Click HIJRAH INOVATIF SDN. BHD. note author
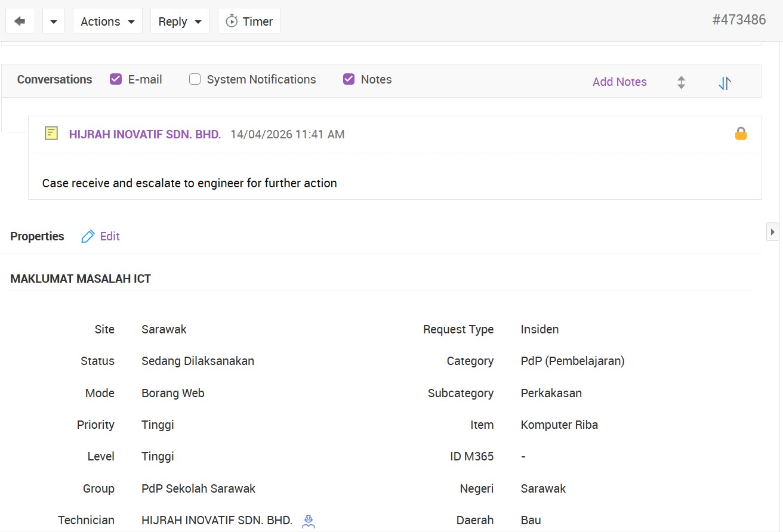 tap(145, 134)
